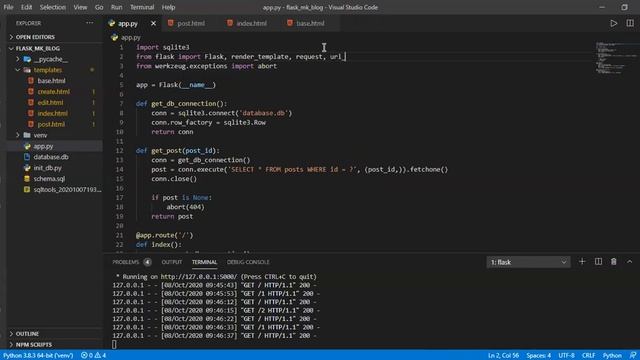Image resolution: width=640 pixels, height=360 pixels.
Task: Select Python 3.8.3 interpreter in status bar
Action: click(x=38, y=355)
